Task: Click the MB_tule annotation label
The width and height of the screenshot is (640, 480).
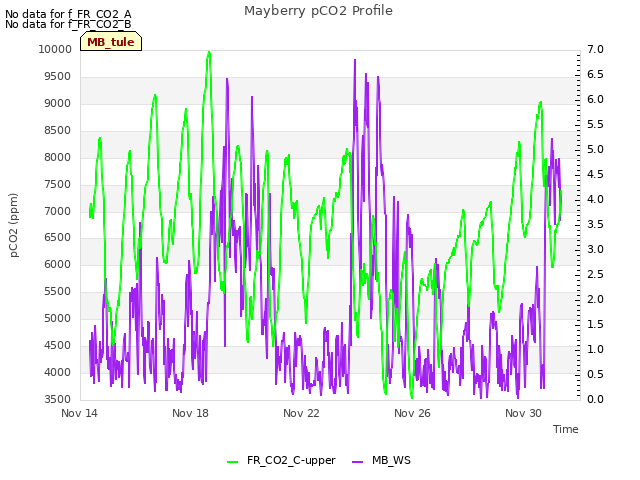Action: point(111,42)
